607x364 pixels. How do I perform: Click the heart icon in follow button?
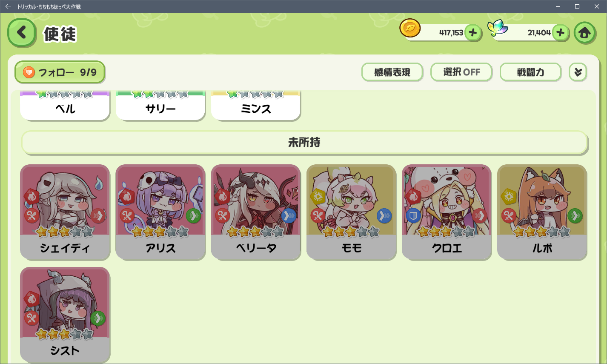pyautogui.click(x=29, y=72)
